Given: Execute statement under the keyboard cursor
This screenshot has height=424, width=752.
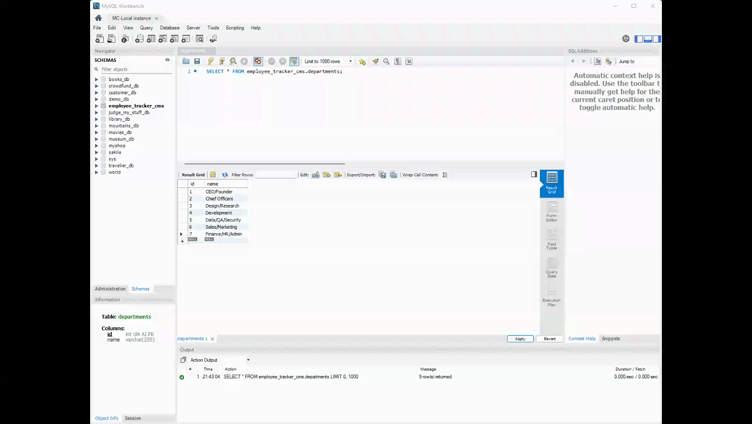Looking at the screenshot, I should coord(222,61).
